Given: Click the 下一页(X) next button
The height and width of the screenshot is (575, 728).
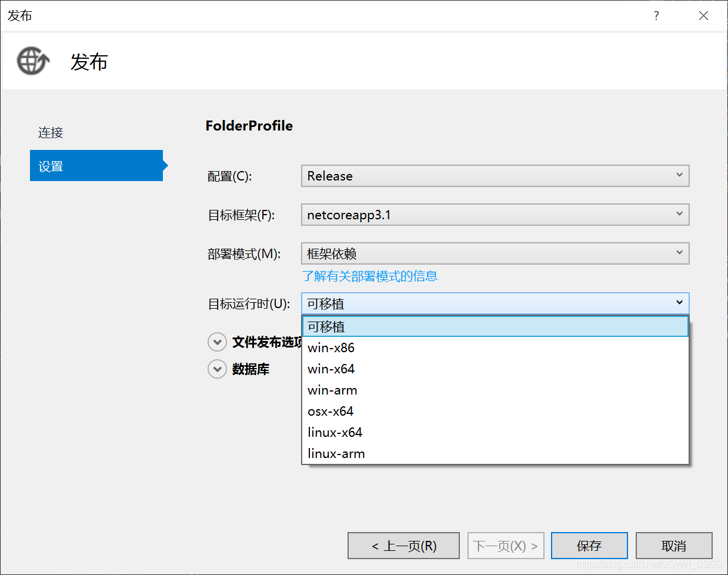Looking at the screenshot, I should pyautogui.click(x=506, y=546).
